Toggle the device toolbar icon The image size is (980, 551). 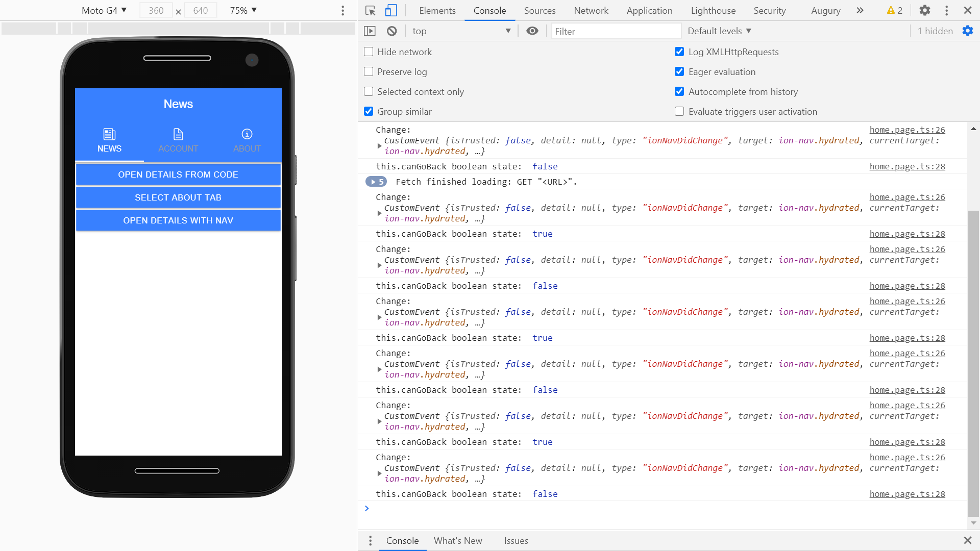(391, 10)
